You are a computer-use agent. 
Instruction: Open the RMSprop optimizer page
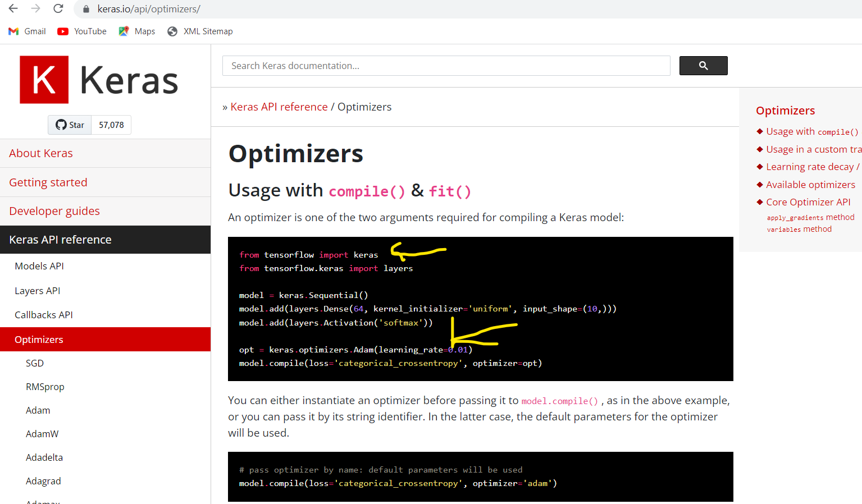(45, 387)
